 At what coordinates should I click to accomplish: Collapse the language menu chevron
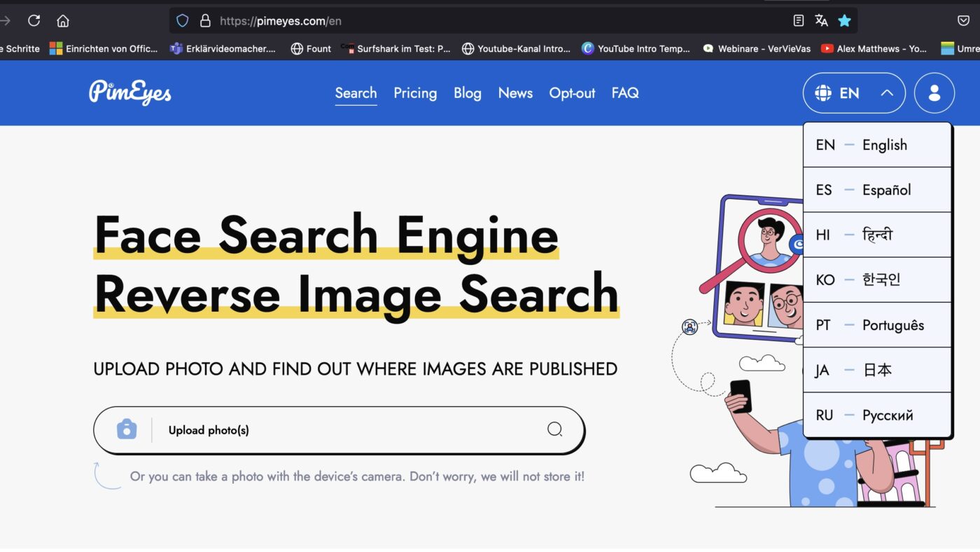coord(887,93)
